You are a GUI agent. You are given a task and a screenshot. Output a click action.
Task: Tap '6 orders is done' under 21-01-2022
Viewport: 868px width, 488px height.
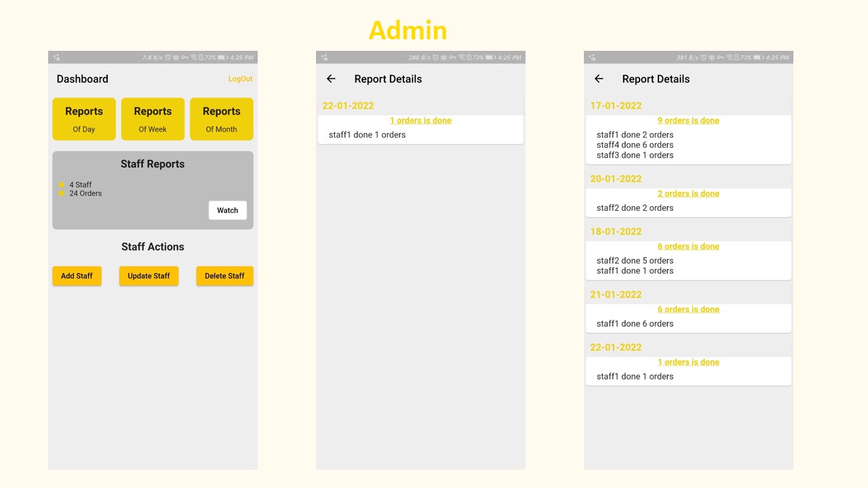pos(688,310)
